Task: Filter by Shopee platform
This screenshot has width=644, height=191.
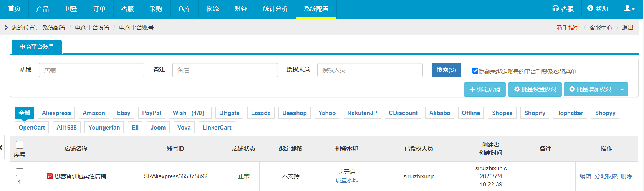Action: [x=502, y=113]
